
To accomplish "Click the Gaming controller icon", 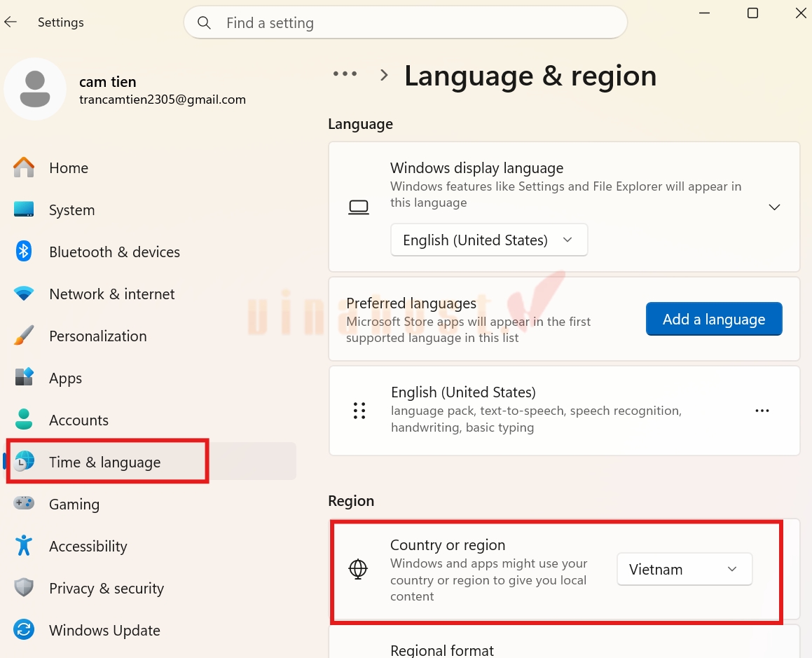I will pos(24,503).
